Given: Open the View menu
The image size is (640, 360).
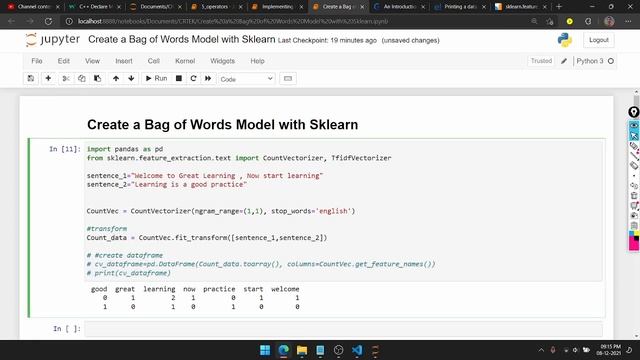Looking at the screenshot, I should (92, 61).
